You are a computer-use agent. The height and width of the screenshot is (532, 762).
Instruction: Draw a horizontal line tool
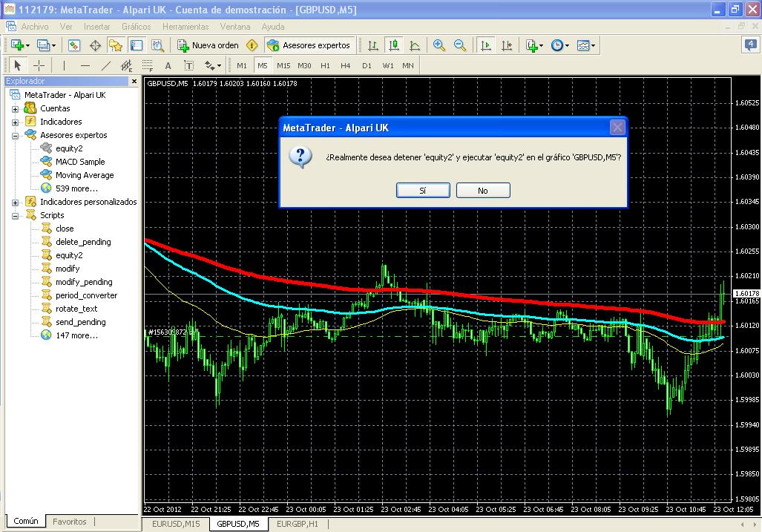tap(85, 65)
